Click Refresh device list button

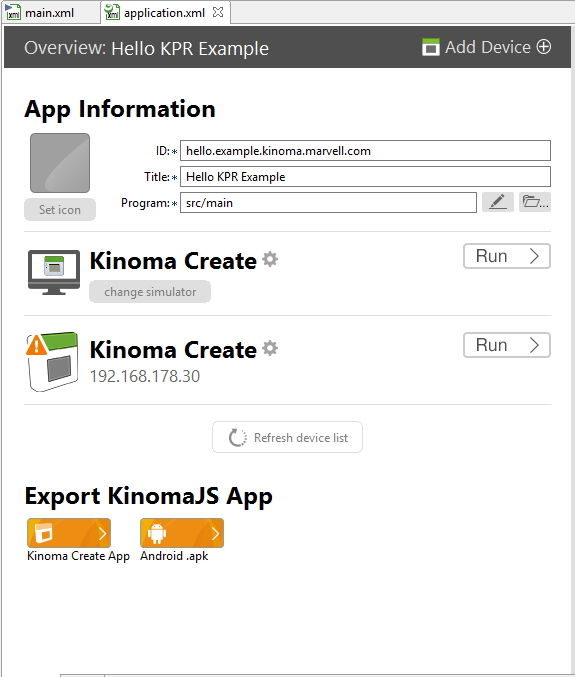point(288,437)
